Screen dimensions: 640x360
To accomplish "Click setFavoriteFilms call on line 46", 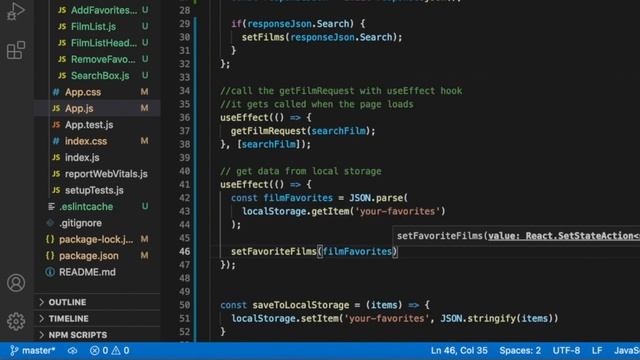I will tap(273, 251).
